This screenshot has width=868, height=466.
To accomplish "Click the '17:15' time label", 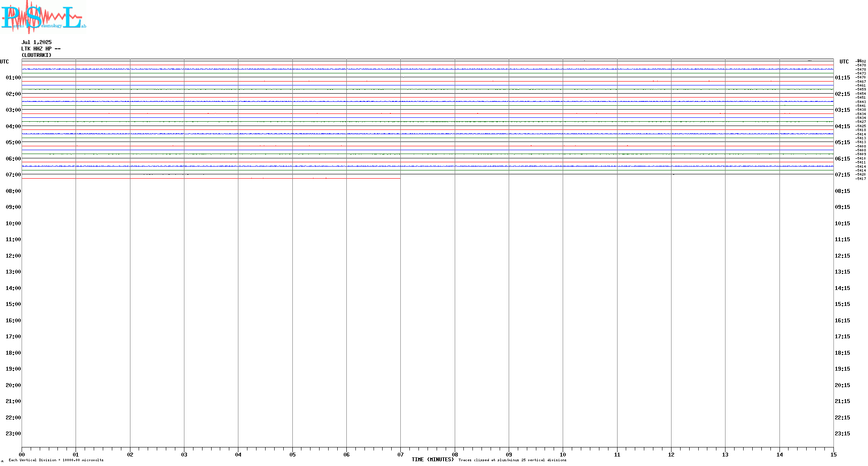I will (843, 337).
